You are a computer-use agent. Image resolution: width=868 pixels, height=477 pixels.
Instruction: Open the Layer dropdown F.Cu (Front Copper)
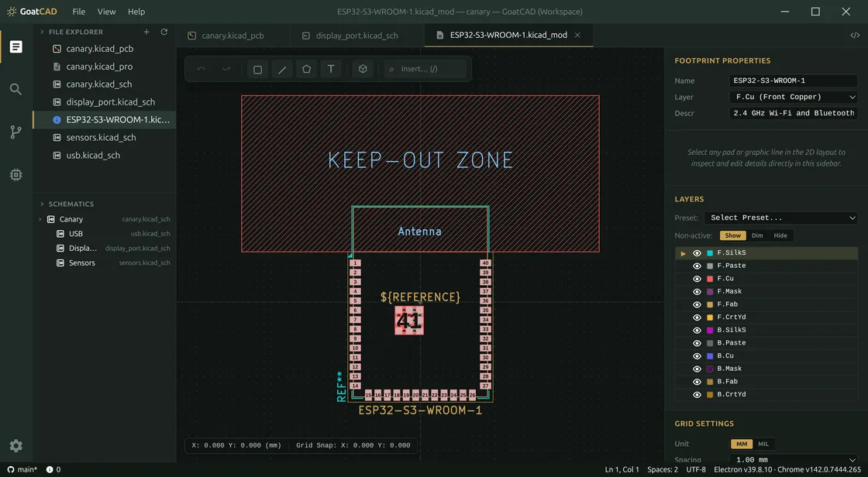click(794, 97)
